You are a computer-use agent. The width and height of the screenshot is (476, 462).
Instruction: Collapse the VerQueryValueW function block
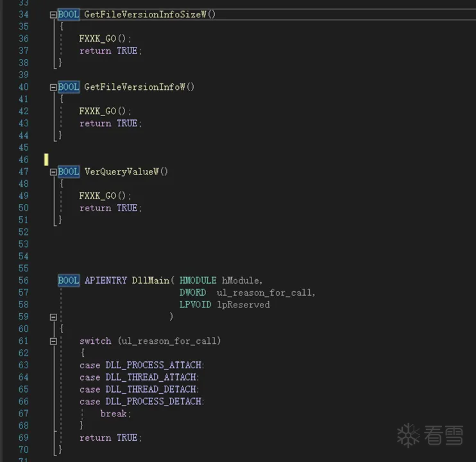(53, 172)
